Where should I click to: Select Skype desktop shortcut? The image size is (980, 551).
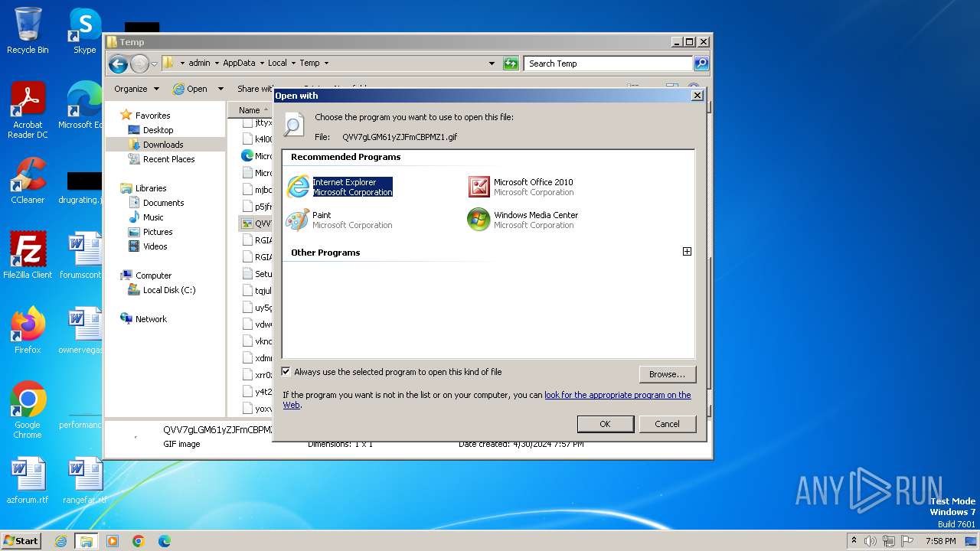[x=84, y=31]
